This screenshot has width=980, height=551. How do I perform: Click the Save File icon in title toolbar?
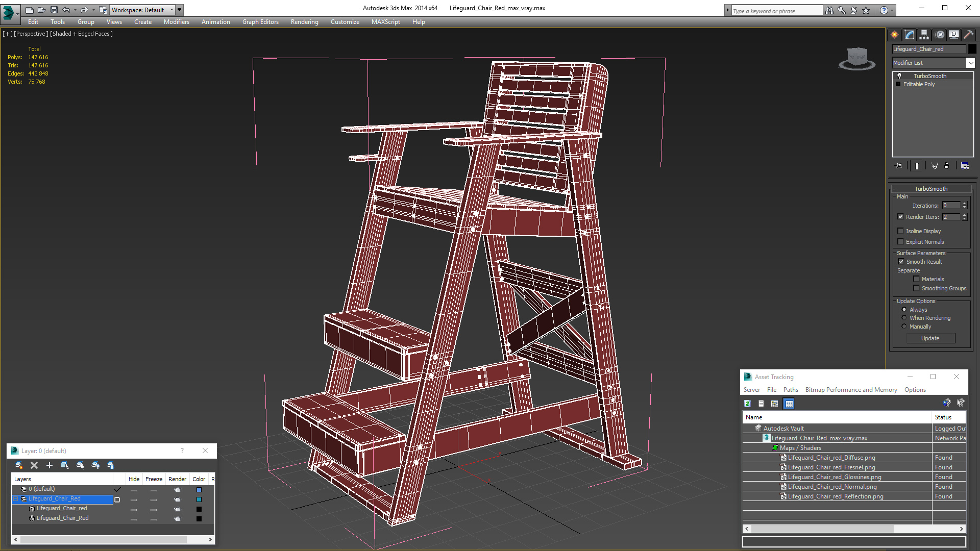coord(54,10)
